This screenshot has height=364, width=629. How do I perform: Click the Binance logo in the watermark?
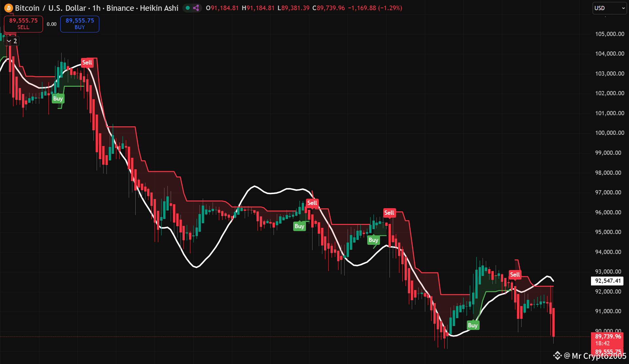[557, 355]
